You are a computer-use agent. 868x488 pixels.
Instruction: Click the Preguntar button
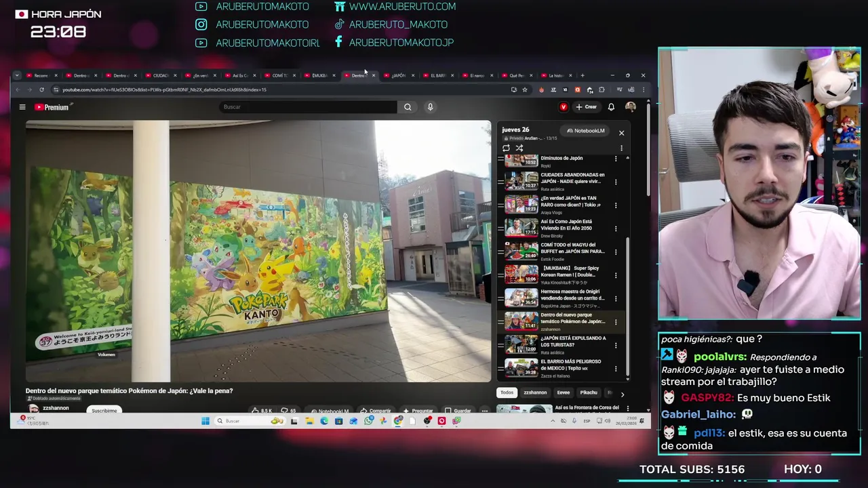418,411
